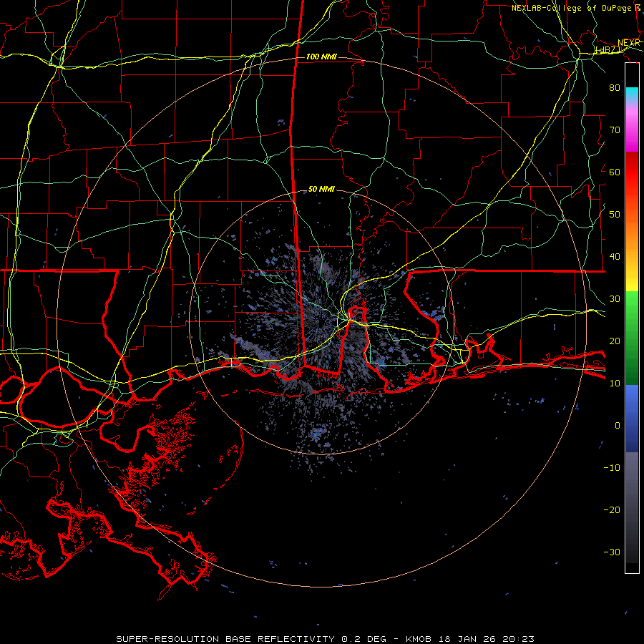Click the 20:23 timestamp in the caption
The width and height of the screenshot is (644, 644).
click(x=519, y=639)
